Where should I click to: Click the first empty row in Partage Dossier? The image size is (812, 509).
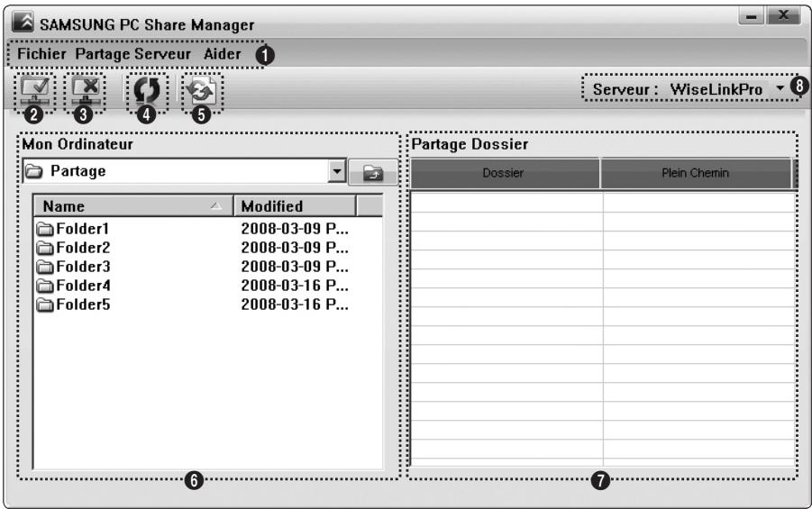pyautogui.click(x=603, y=203)
